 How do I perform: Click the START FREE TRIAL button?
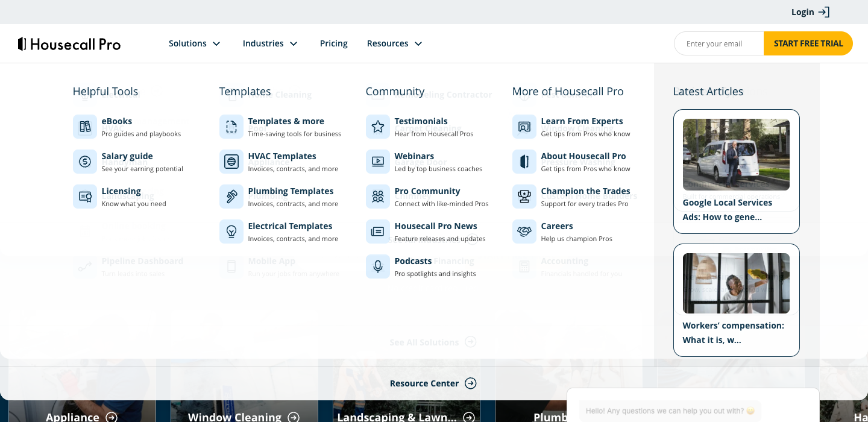coord(808,43)
